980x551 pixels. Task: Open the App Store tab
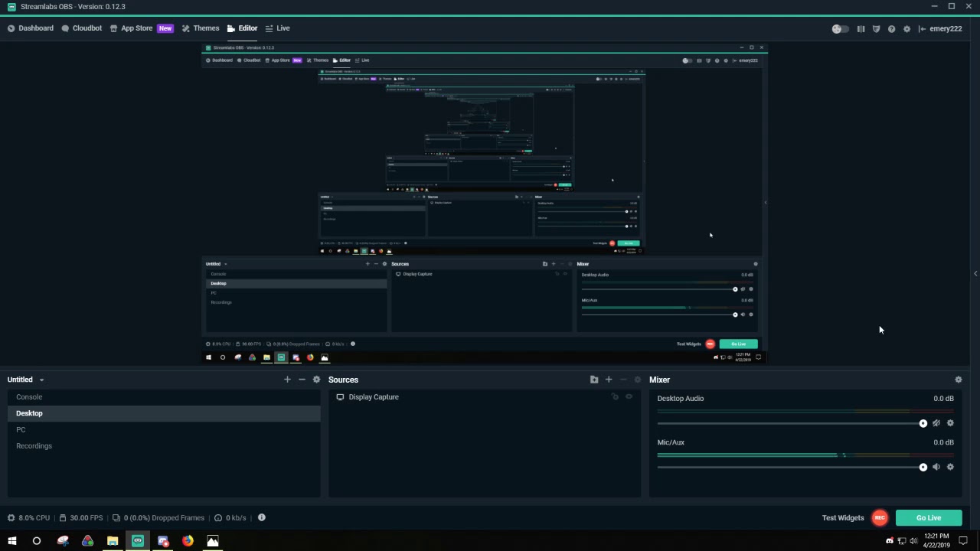132,28
